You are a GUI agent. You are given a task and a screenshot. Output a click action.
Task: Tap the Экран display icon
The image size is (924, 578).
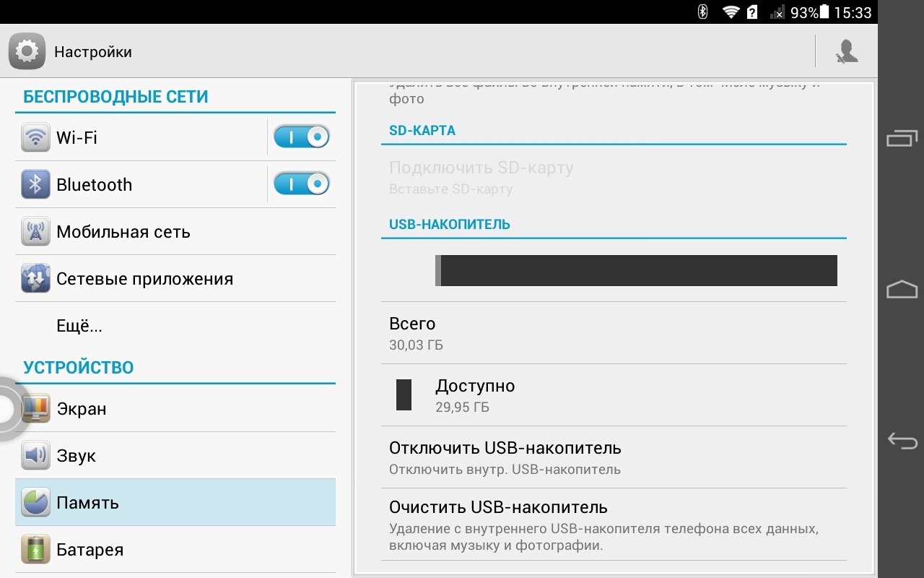(36, 409)
